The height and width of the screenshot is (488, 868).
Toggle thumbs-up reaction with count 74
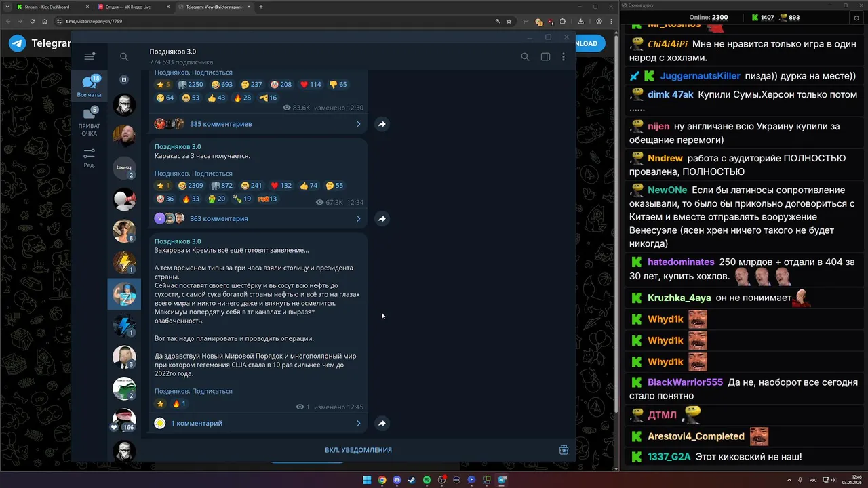[309, 186]
